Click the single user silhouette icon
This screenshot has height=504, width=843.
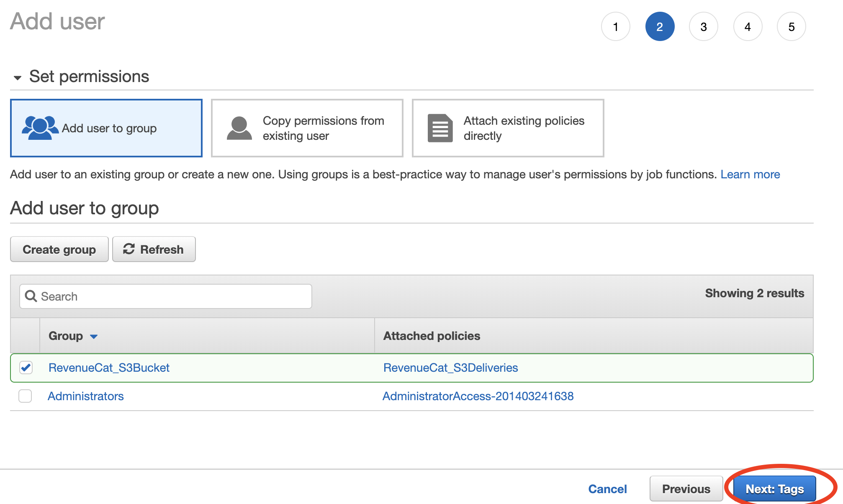click(239, 128)
